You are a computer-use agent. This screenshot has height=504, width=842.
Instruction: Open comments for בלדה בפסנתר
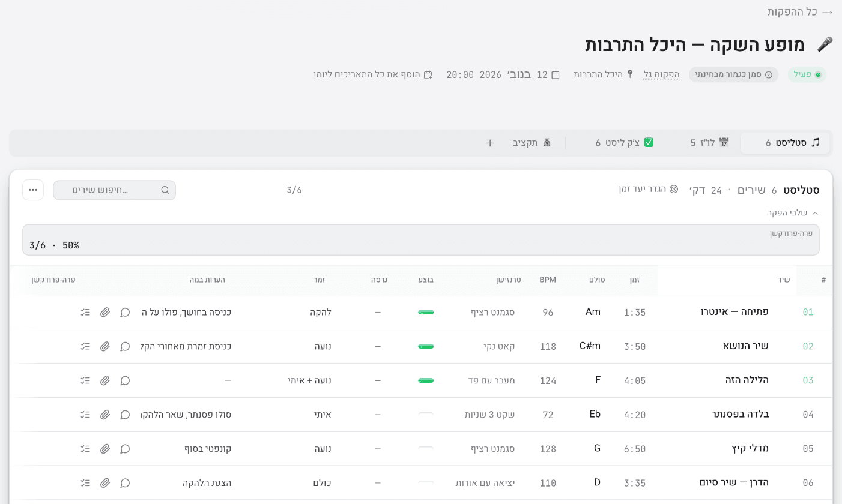pos(125,415)
